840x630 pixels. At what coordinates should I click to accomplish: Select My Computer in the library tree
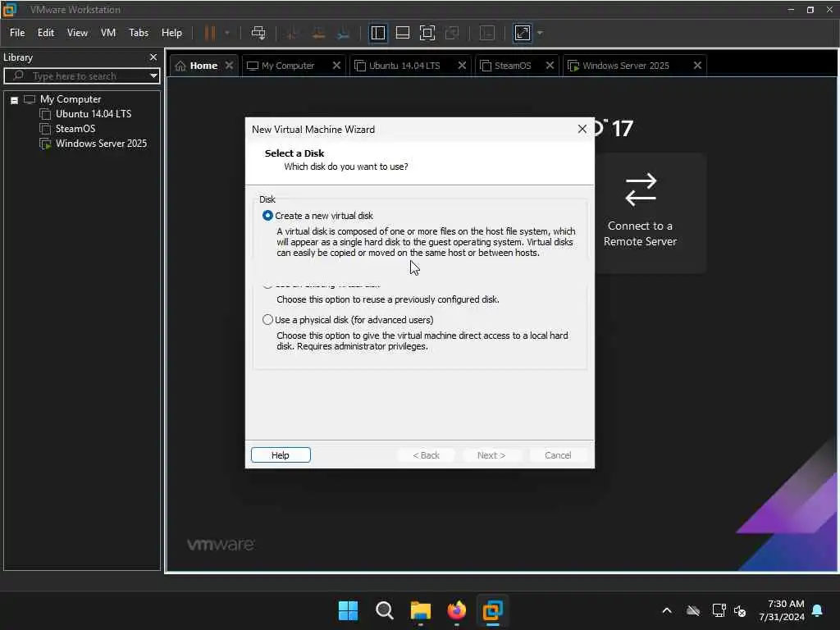(71, 99)
